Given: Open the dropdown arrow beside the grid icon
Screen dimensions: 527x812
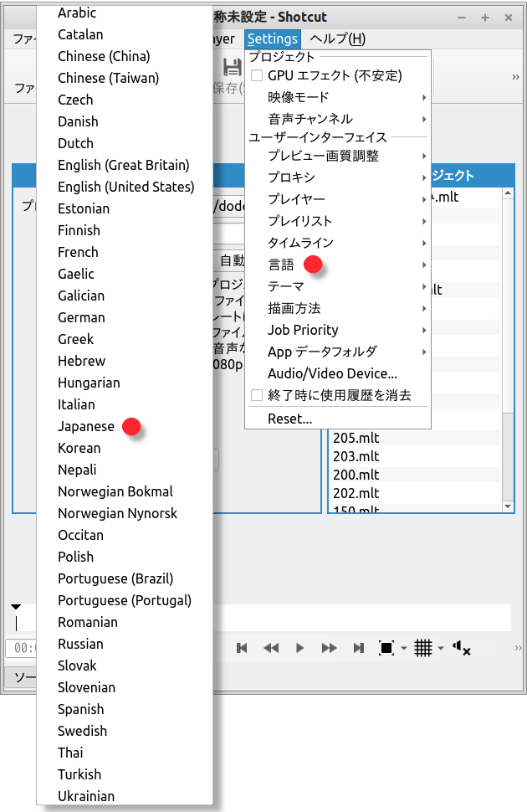Looking at the screenshot, I should coord(441,649).
